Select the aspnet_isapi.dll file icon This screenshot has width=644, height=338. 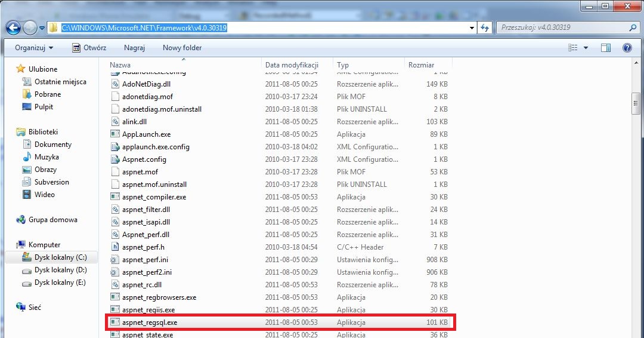115,222
